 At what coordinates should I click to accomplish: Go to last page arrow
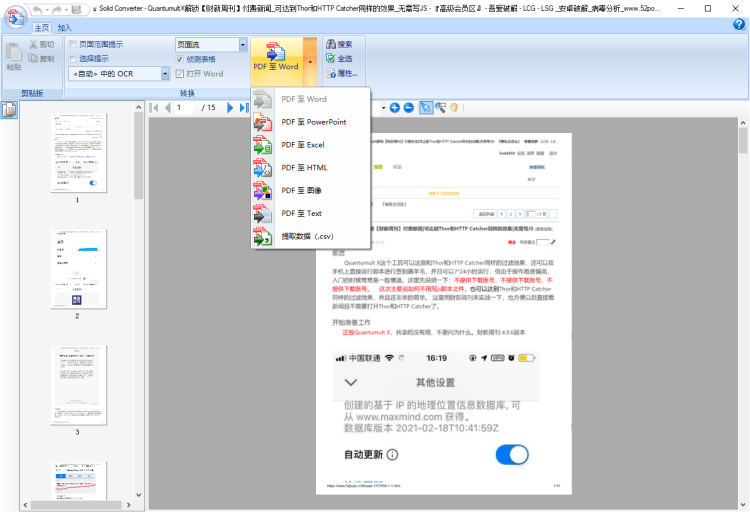pyautogui.click(x=244, y=108)
